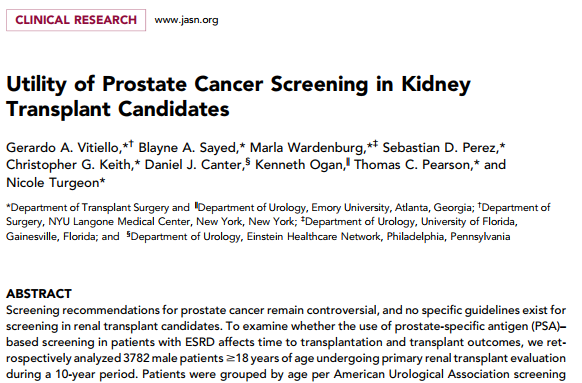Select author Christopher G. Keith
Image resolution: width=582 pixels, height=383 pixels.
[x=68, y=165]
